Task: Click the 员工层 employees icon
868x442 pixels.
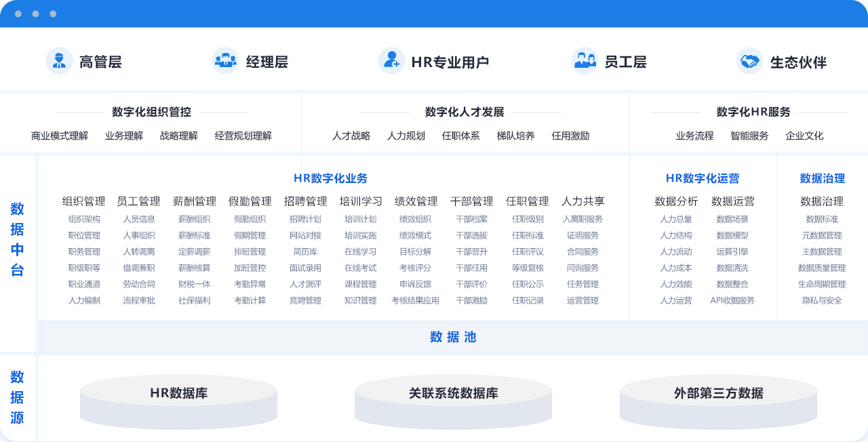Action: (584, 61)
